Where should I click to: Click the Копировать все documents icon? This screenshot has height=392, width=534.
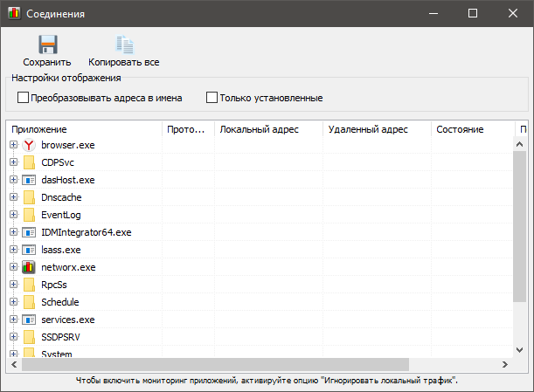(125, 45)
